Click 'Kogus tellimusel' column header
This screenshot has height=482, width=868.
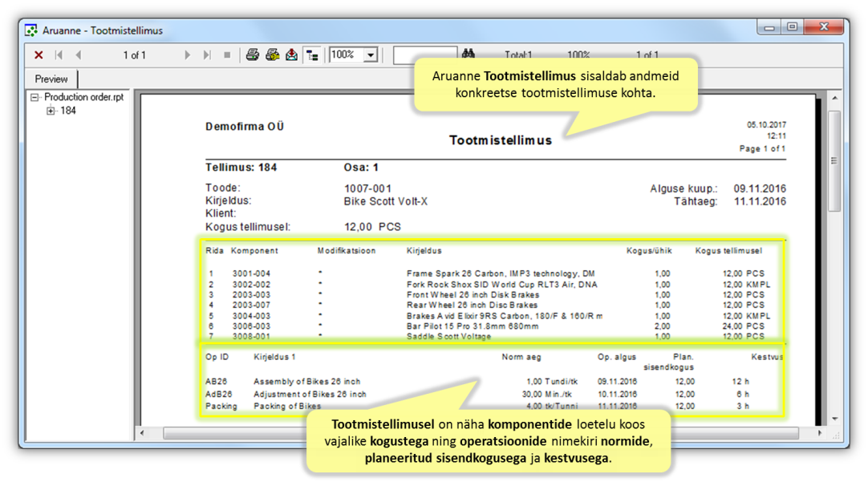728,251
